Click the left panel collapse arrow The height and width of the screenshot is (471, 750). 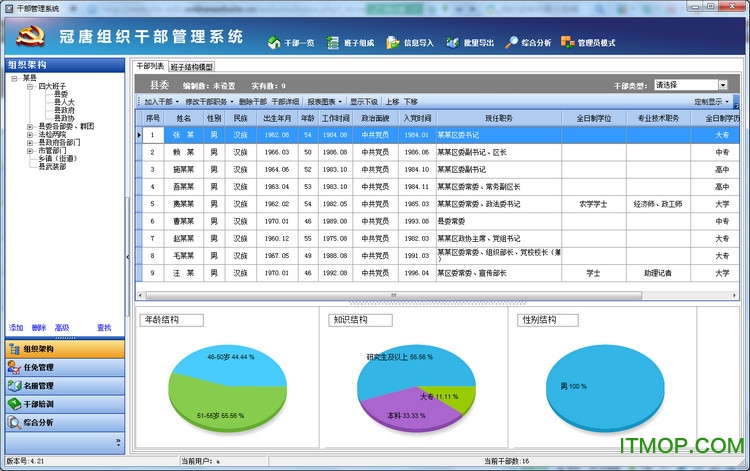coord(128,257)
